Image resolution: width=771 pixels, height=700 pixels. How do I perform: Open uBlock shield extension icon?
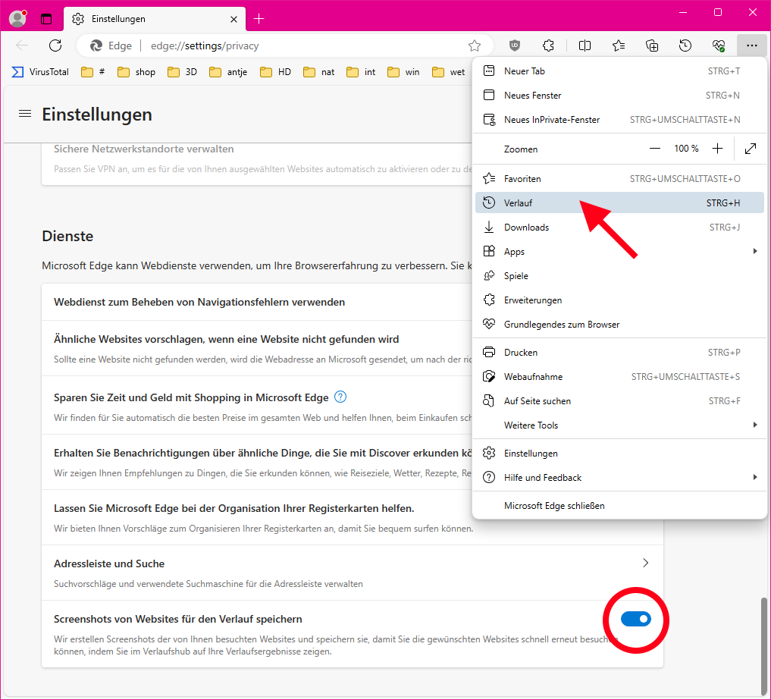pyautogui.click(x=514, y=46)
